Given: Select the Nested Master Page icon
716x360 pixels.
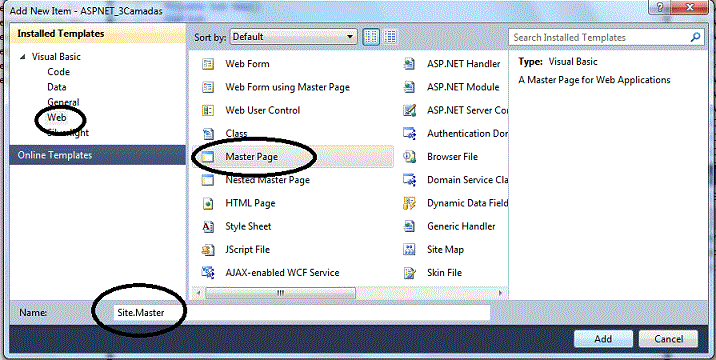Looking at the screenshot, I should tap(208, 180).
